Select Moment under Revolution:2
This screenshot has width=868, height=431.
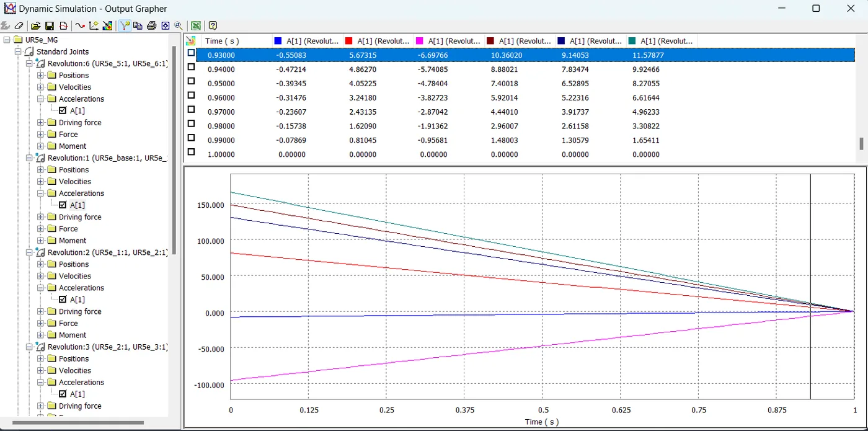point(73,335)
